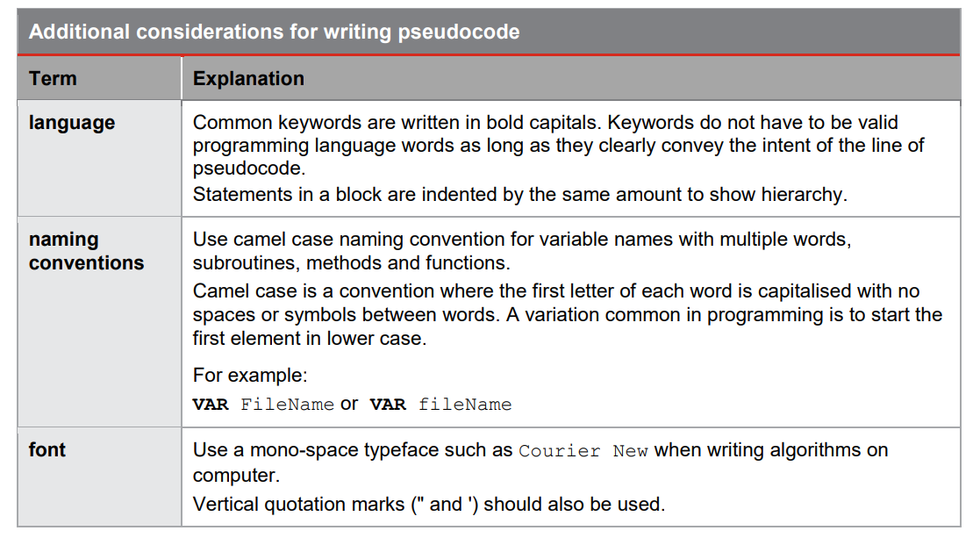Image resolution: width=980 pixels, height=545 pixels.
Task: Select the 'language' term cell
Action: coord(72,123)
